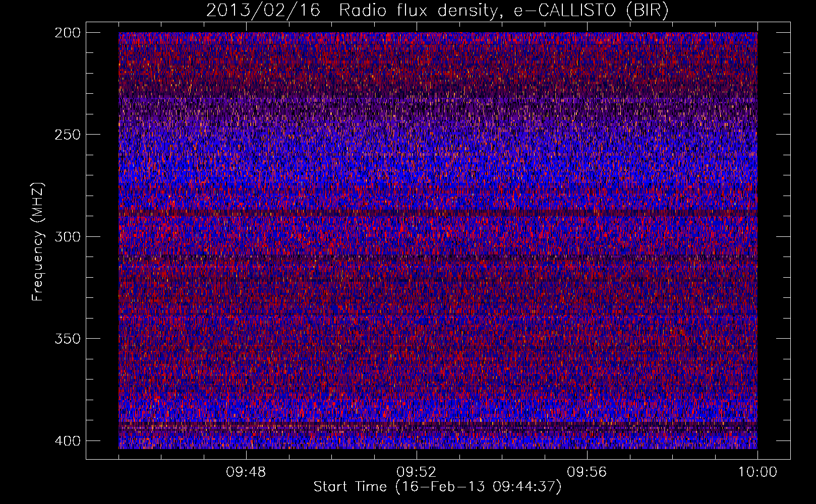Click the 200 frequency tick label
The height and width of the screenshot is (504, 816).
click(x=68, y=33)
